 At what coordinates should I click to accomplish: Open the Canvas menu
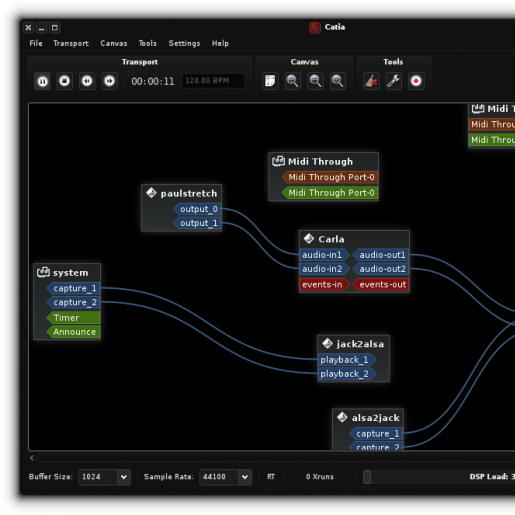point(114,43)
